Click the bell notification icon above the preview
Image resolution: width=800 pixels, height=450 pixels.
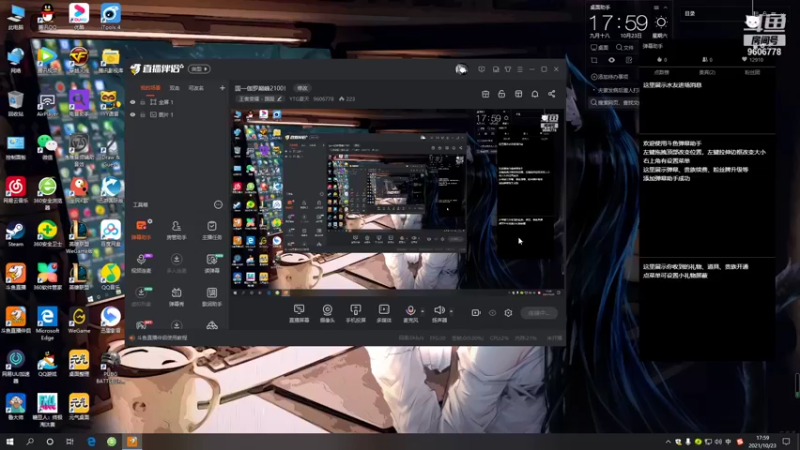pyautogui.click(x=535, y=94)
